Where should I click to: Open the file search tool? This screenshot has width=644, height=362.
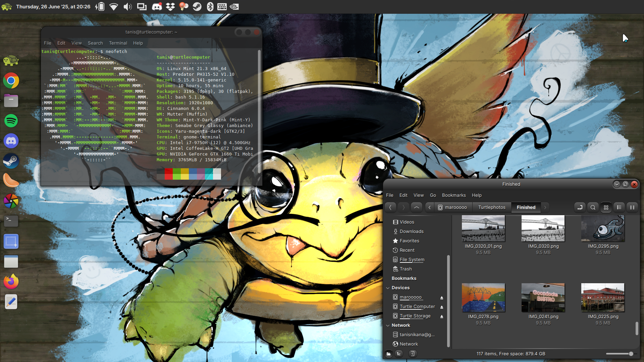[x=593, y=207]
